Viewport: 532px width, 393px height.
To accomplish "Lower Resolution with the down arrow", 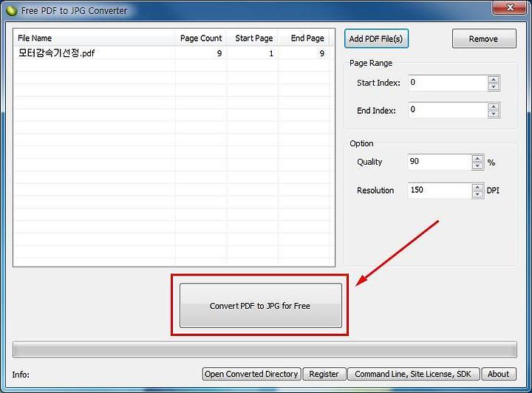I will click(478, 194).
